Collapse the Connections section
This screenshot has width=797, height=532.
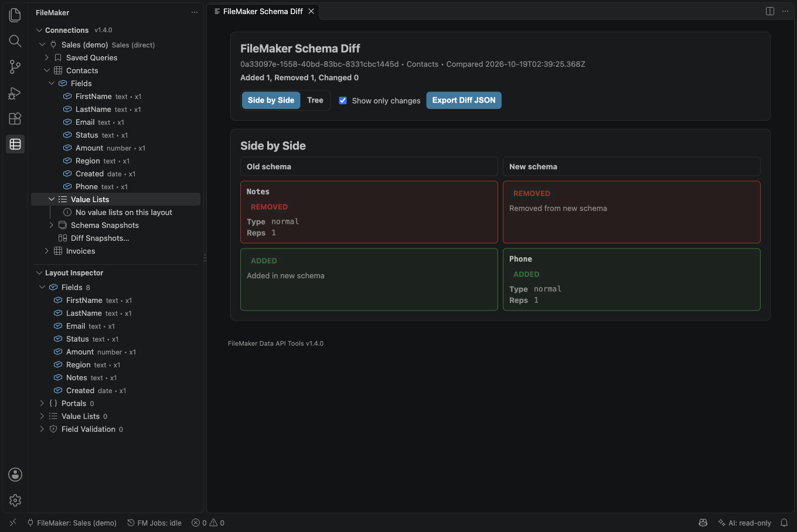[39, 30]
